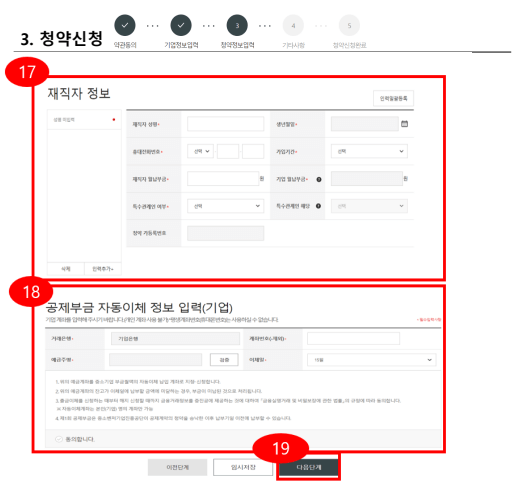Open the 가입기간 선택 dropdown

[x=369, y=151]
